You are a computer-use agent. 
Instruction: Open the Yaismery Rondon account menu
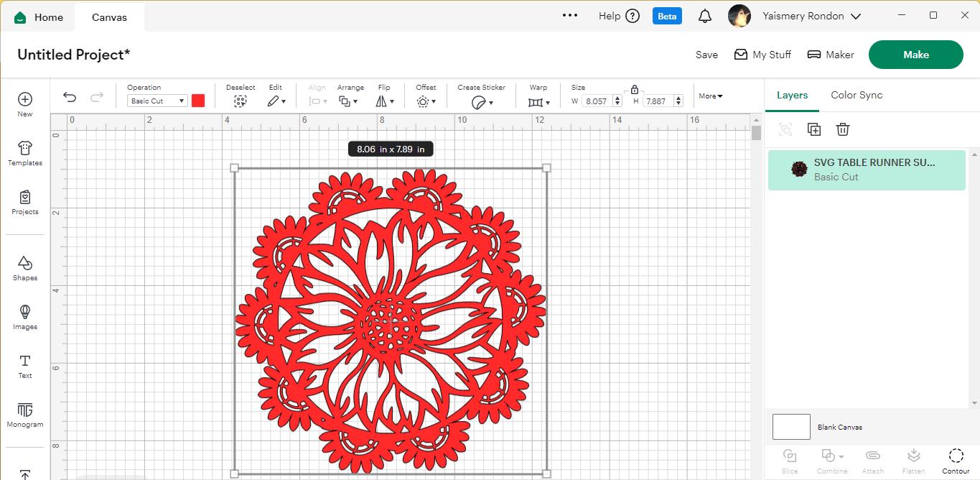(x=795, y=16)
